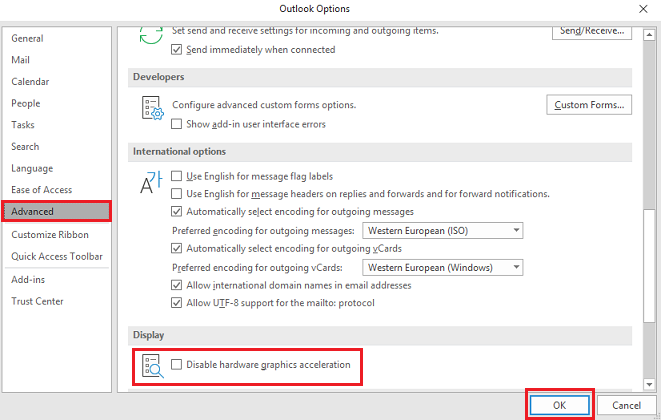
Task: Toggle Send immediately when connected checkbox
Action: (x=176, y=50)
